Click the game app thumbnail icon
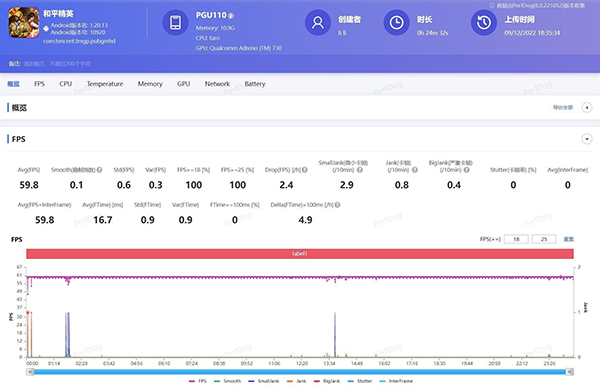Viewport: 600px width, 390px height. pyautogui.click(x=24, y=22)
